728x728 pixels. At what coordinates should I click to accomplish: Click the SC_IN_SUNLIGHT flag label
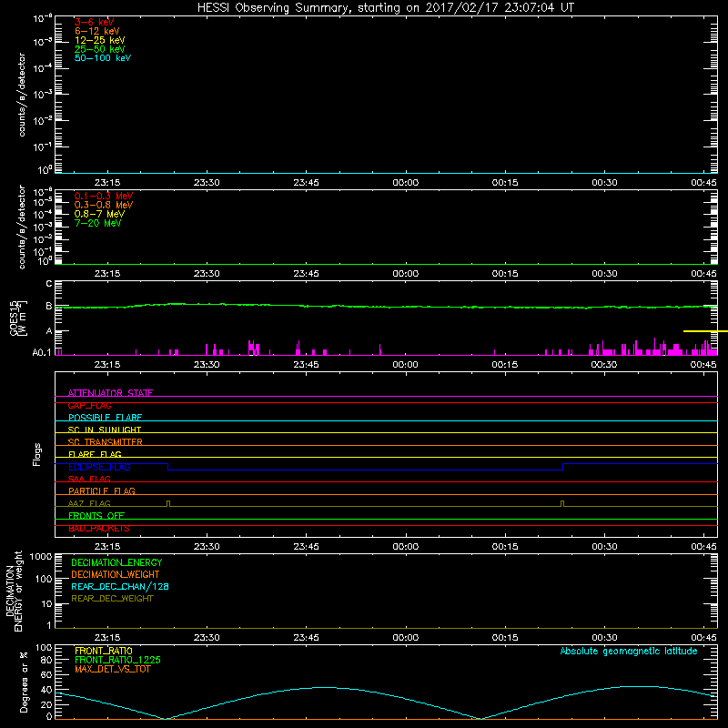[x=105, y=430]
